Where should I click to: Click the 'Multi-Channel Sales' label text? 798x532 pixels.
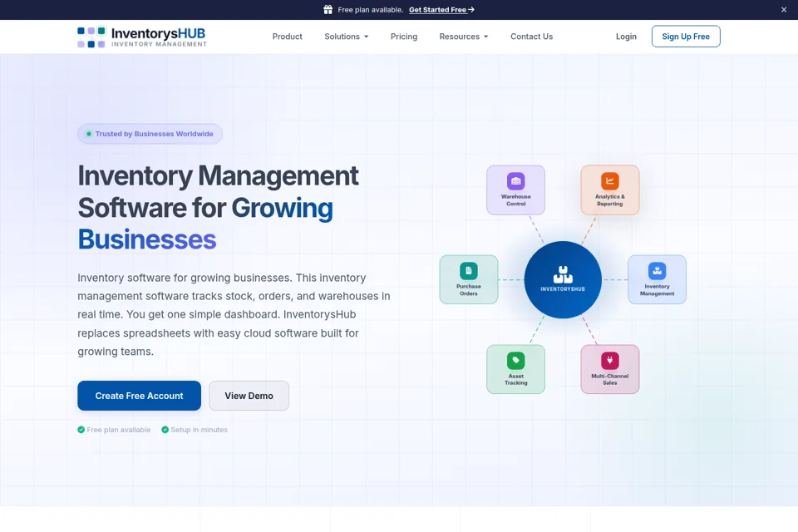point(609,379)
